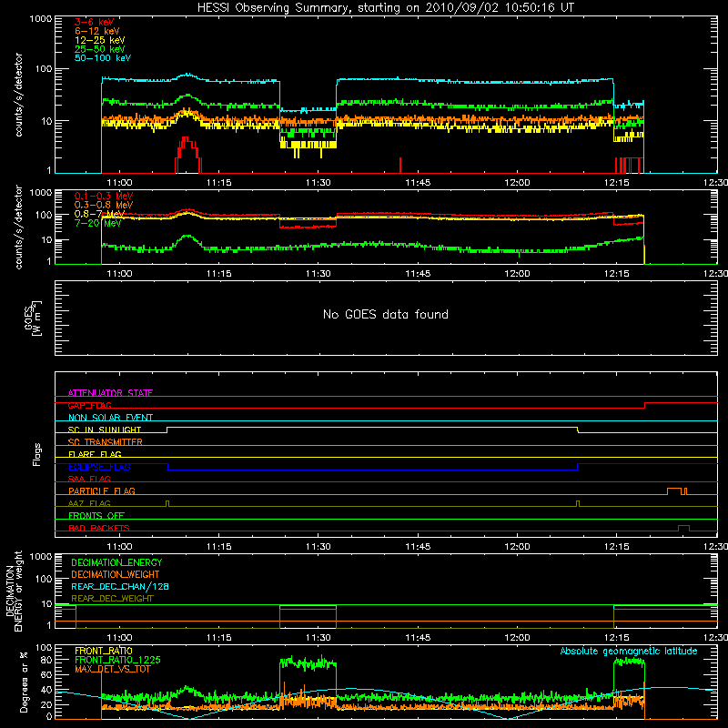The width and height of the screenshot is (728, 728).
Task: Select the AAZ_FLAG label
Action: click(x=89, y=503)
